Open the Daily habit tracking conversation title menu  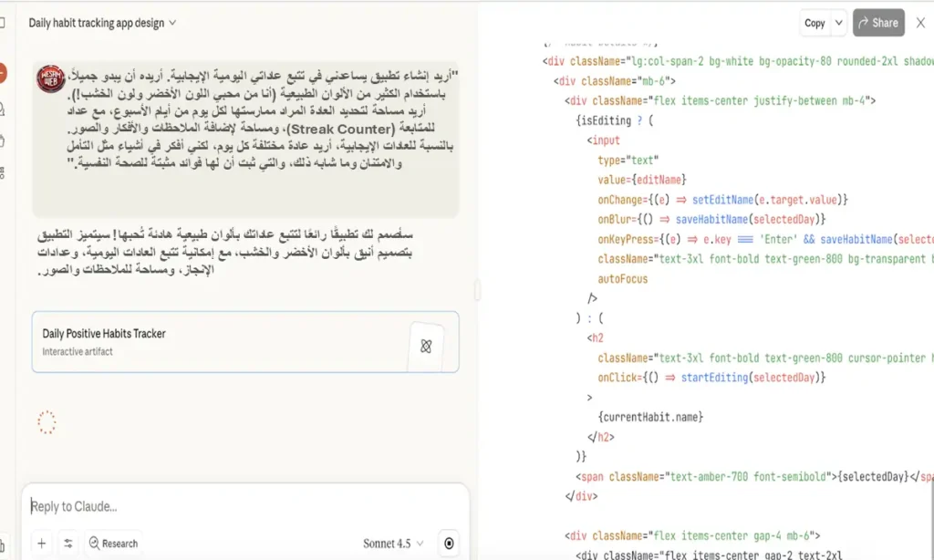point(103,22)
